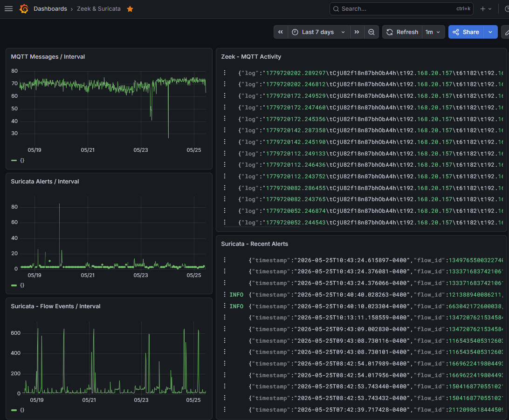Select the alert line timestamp 09:43:08.730116
Image resolution: width=509 pixels, height=420 pixels.
(376, 341)
